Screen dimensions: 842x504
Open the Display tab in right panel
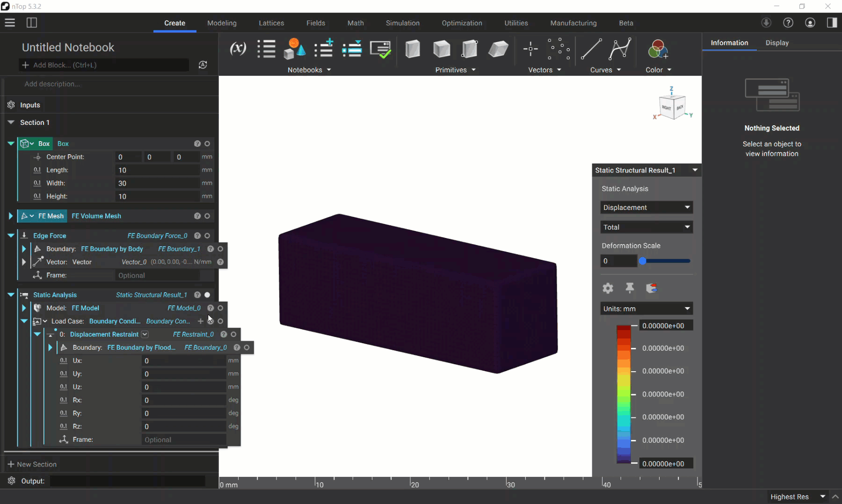pos(777,43)
